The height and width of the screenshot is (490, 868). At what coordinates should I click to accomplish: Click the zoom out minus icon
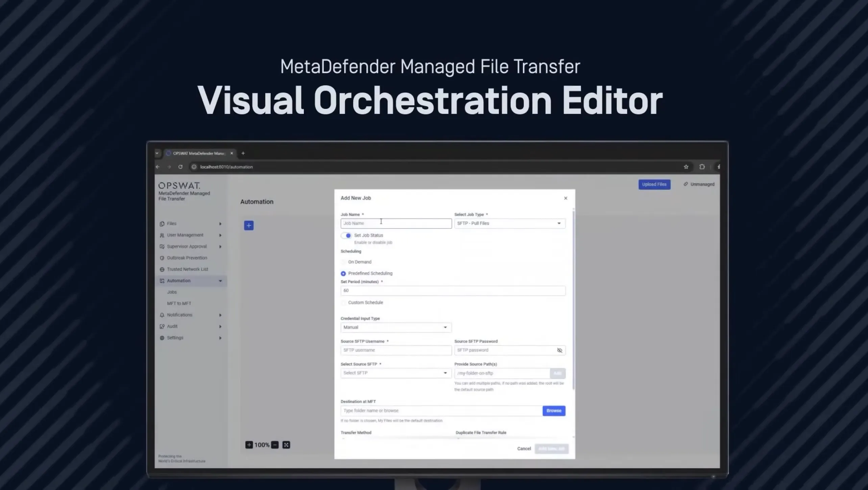pos(275,445)
